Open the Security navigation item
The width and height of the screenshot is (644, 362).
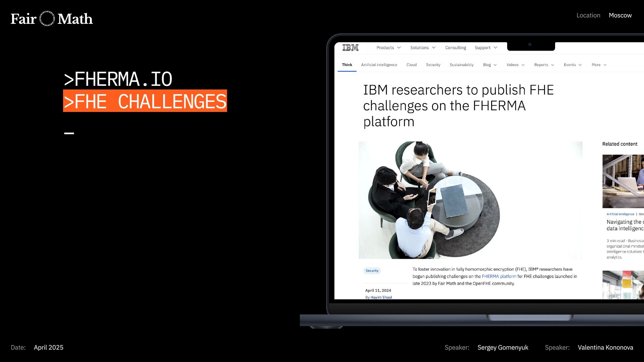[433, 65]
